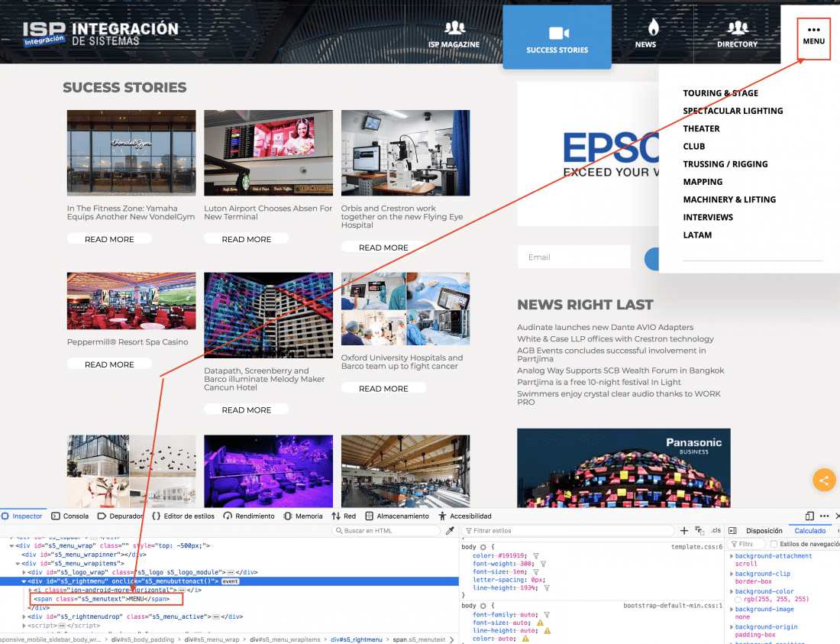Click selector highlighter icon of template.css body rule
Viewport: 840px width, 644px height.
tap(483, 547)
